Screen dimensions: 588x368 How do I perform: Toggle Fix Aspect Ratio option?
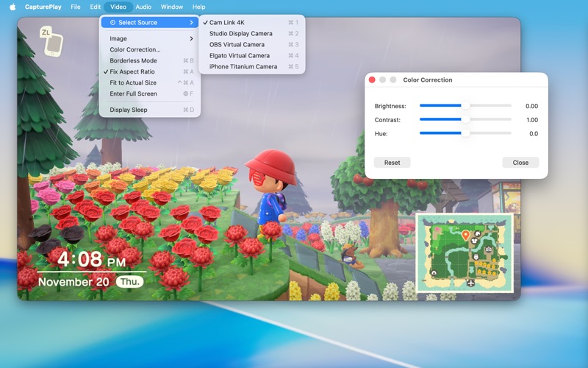coord(150,71)
